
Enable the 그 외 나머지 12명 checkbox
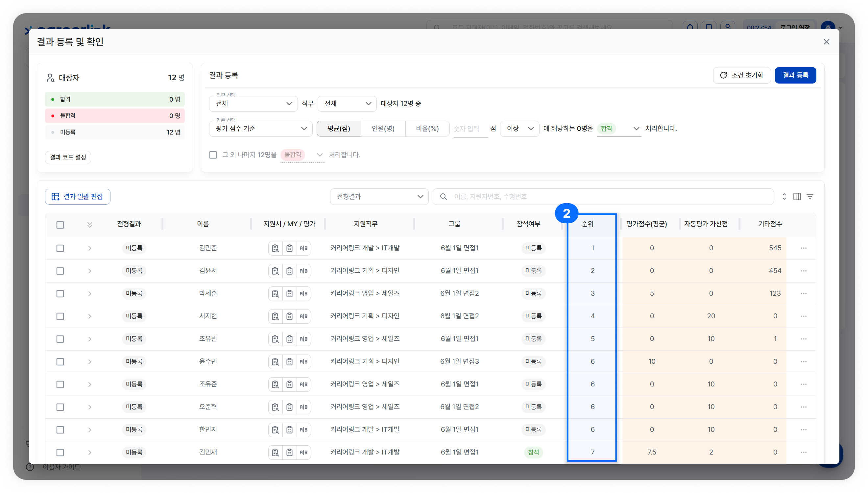pyautogui.click(x=213, y=155)
